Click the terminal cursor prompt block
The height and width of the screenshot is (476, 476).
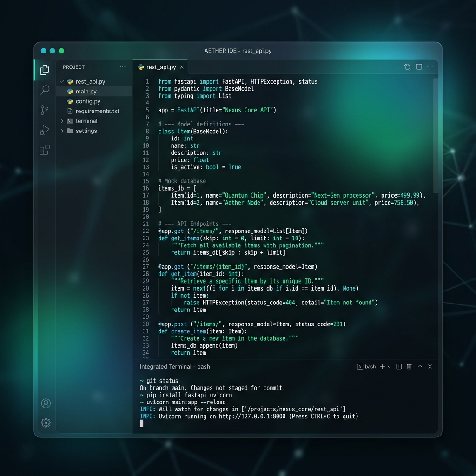pos(141,423)
